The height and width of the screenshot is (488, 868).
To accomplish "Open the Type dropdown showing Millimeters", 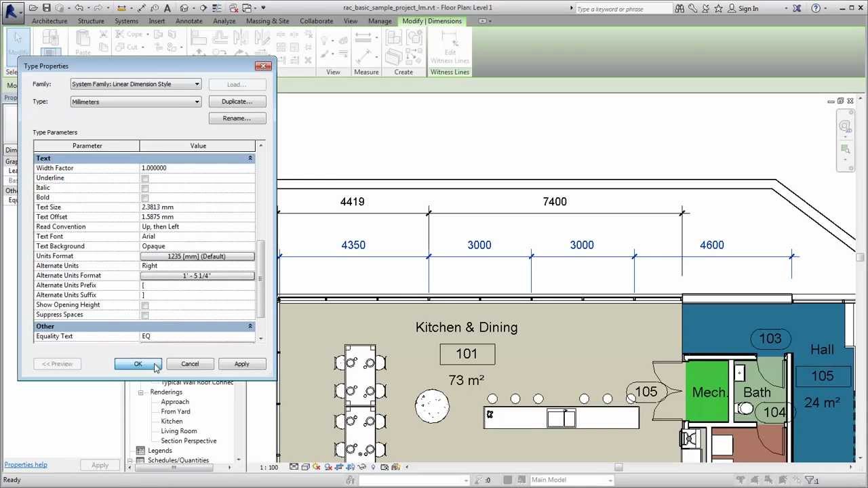I will 136,102.
